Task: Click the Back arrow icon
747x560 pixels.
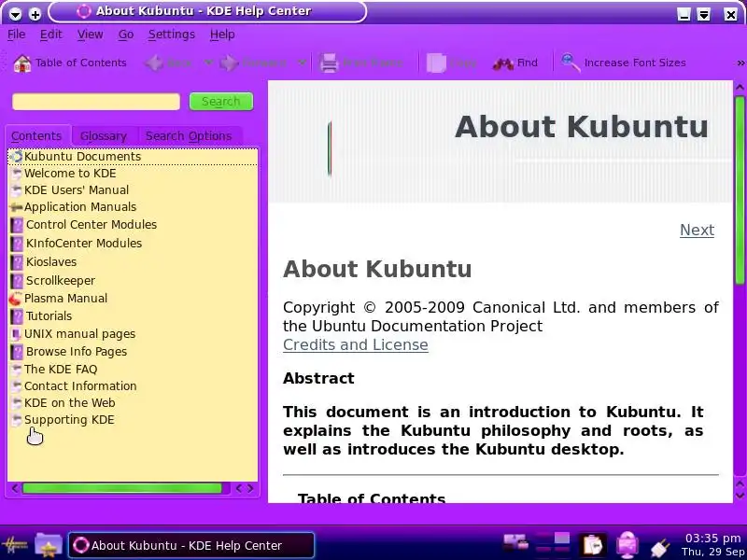Action: [x=154, y=63]
